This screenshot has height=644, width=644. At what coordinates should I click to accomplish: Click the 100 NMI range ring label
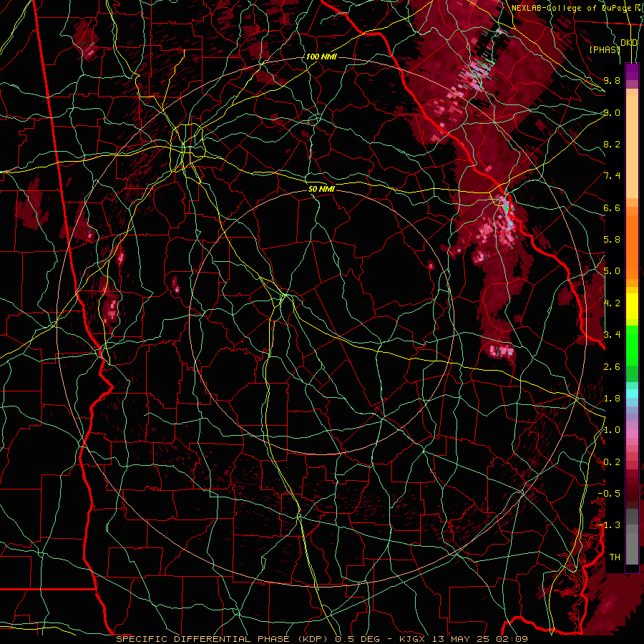tap(321, 57)
